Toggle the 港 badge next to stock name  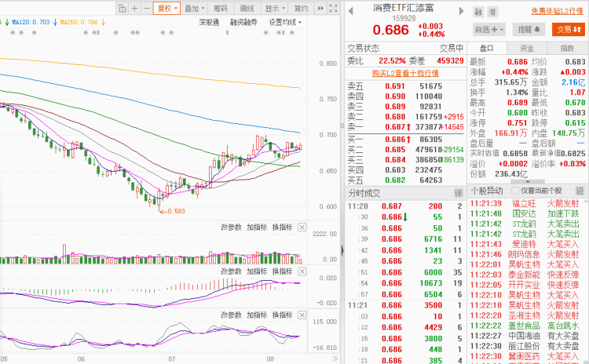[x=492, y=12]
